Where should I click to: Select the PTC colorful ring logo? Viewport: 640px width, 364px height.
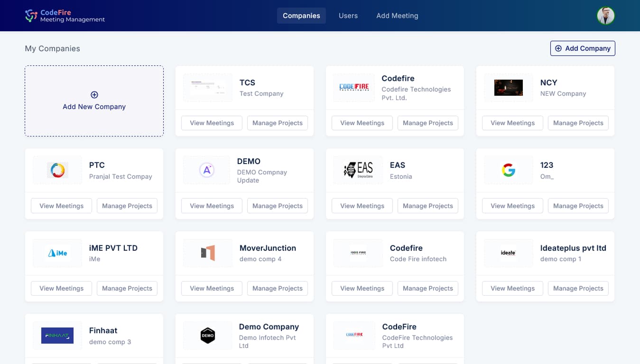point(57,170)
